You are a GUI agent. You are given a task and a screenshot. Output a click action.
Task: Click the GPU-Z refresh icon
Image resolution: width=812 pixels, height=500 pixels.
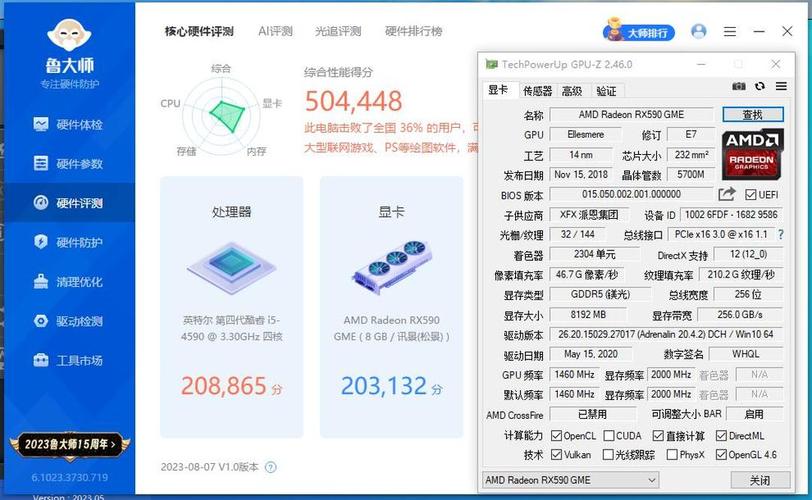760,88
